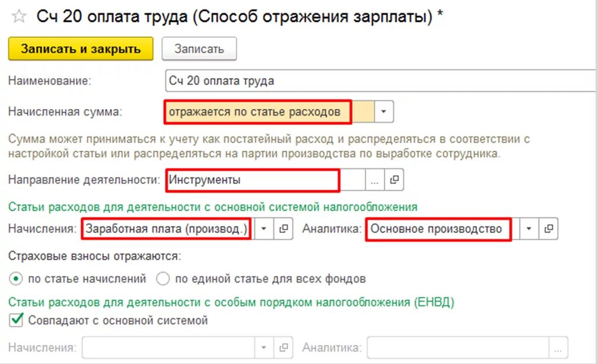Open the dropdown arrow of the disabled ЕНВД Начисления field

pyautogui.click(x=263, y=347)
